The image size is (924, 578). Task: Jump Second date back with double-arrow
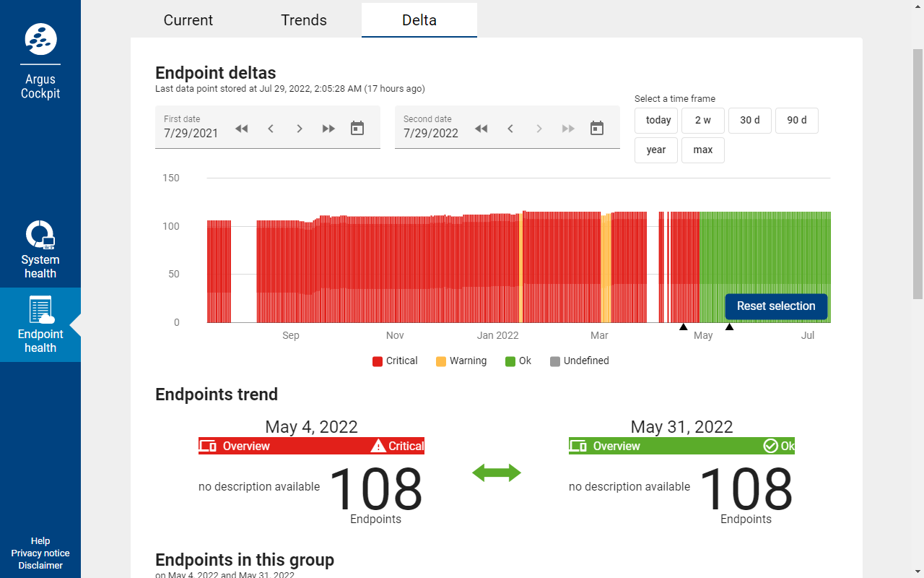[x=481, y=129]
